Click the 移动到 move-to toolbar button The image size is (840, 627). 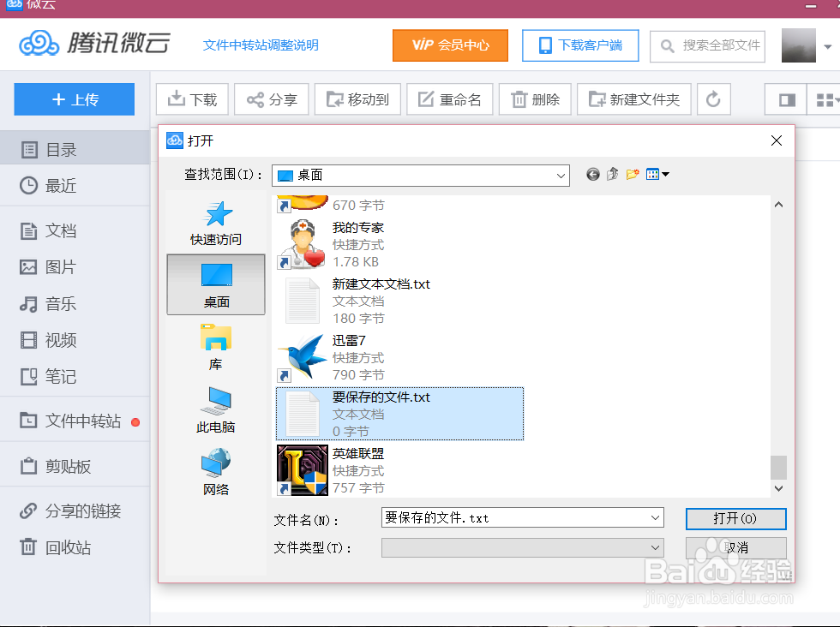(358, 99)
